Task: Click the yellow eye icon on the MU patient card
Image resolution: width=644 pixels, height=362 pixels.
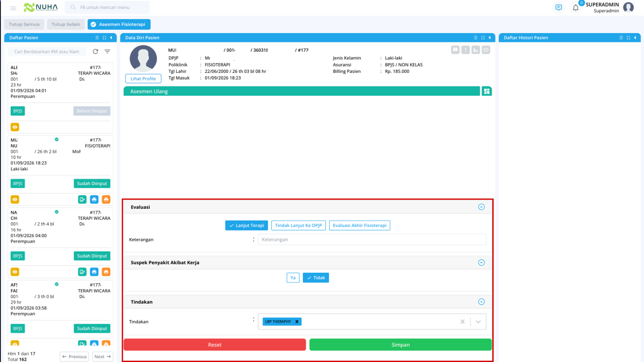Action: 15,200
